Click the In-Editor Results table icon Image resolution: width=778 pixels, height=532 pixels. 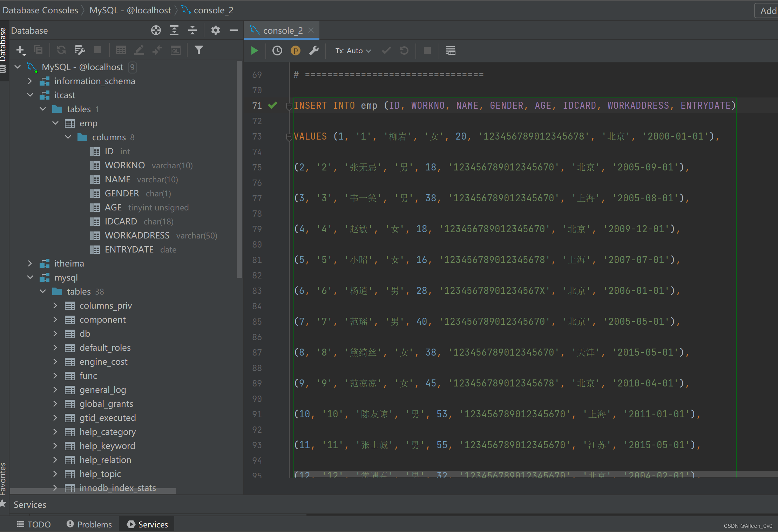click(451, 51)
